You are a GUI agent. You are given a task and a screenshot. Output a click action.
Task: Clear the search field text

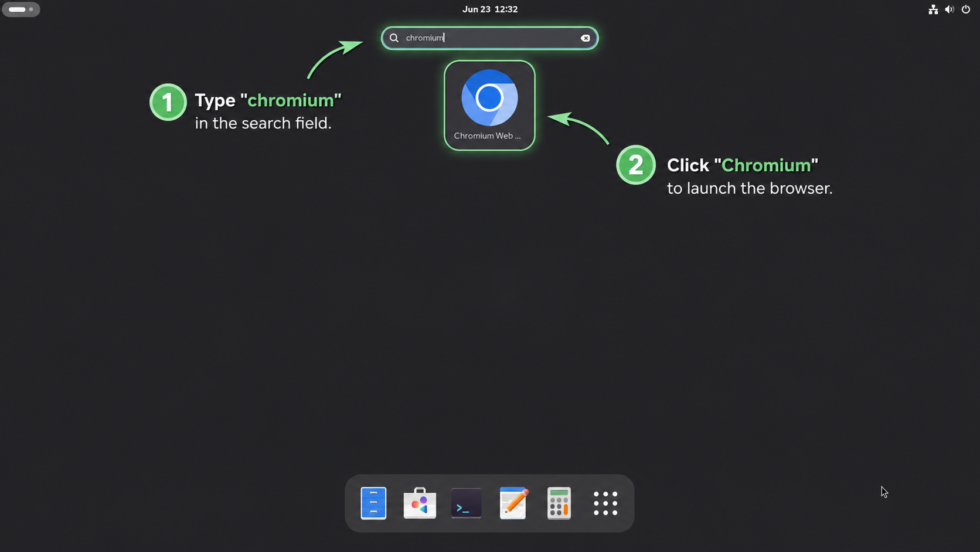coord(585,38)
